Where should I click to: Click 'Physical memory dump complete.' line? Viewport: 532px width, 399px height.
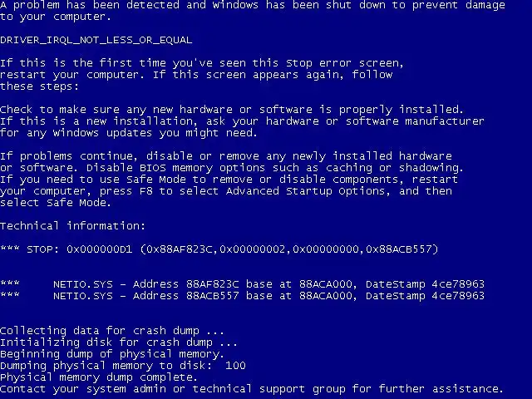pos(99,377)
